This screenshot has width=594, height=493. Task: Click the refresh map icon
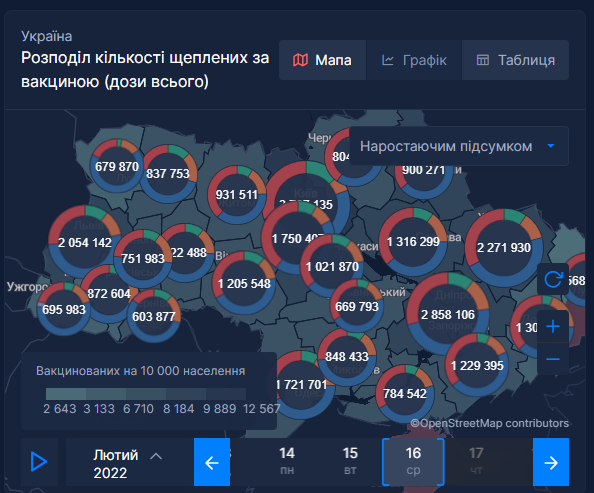pyautogui.click(x=553, y=279)
